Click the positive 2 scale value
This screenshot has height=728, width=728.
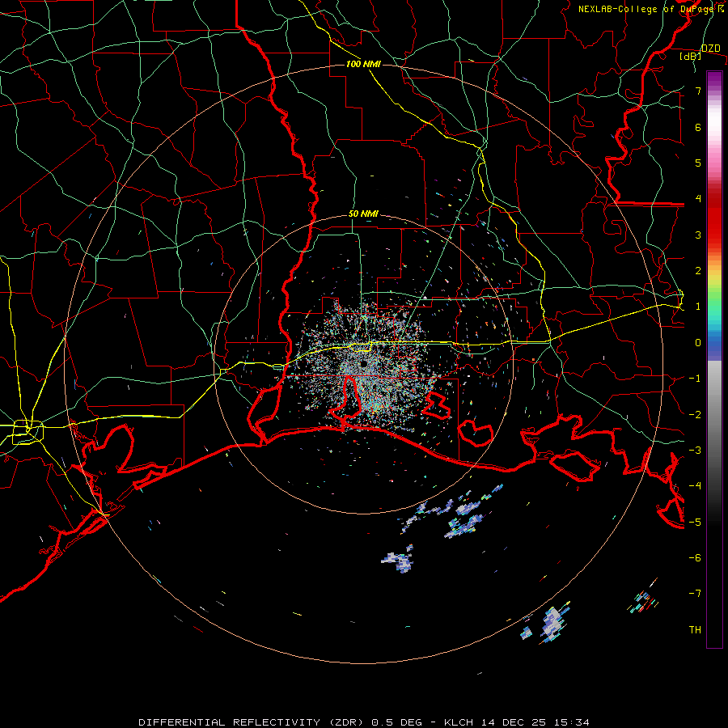click(698, 270)
